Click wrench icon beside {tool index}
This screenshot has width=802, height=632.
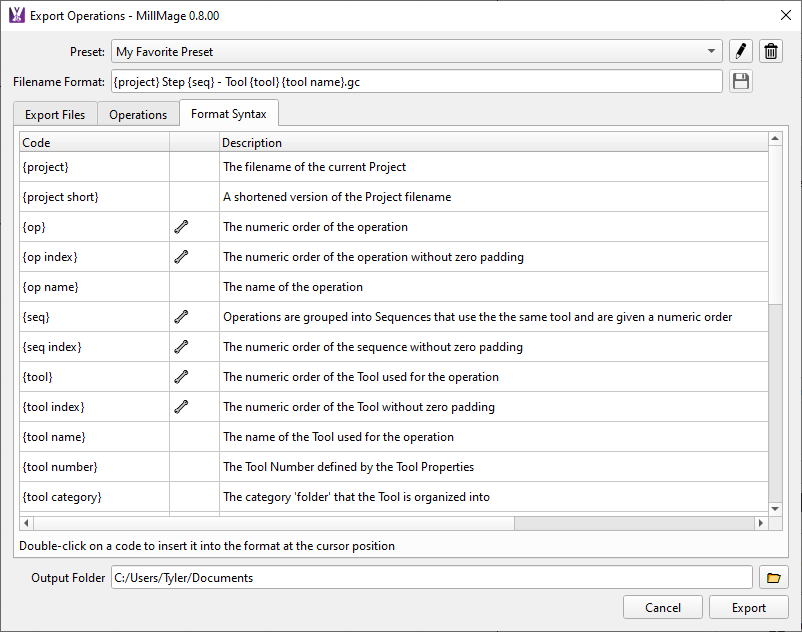click(x=181, y=407)
